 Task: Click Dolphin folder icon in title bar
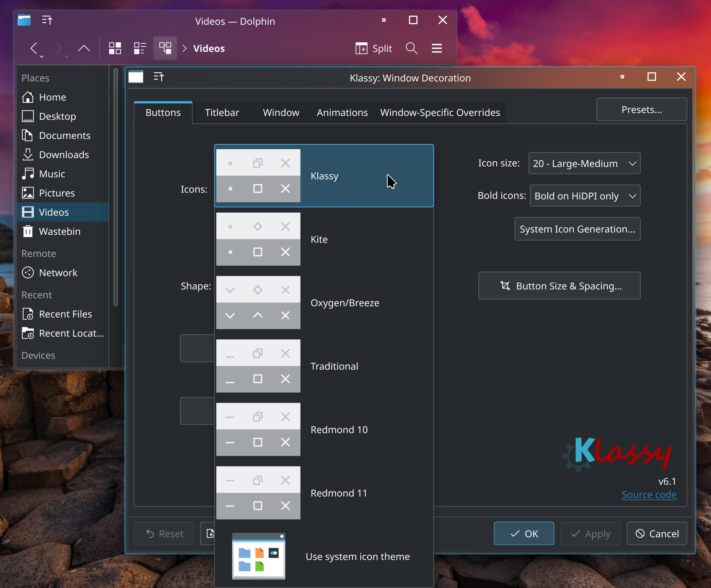24,20
